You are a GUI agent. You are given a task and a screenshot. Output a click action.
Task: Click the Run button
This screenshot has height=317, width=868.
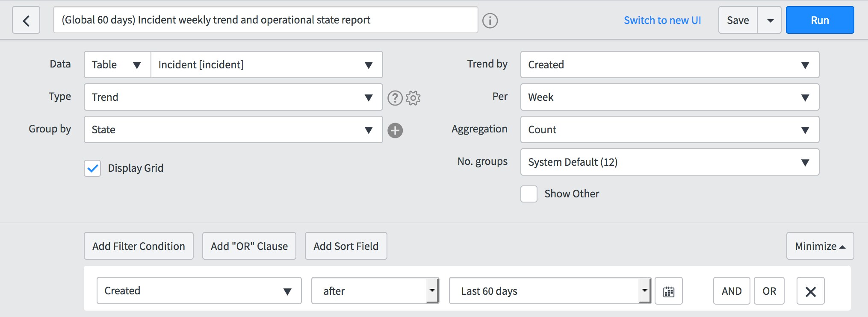(820, 20)
